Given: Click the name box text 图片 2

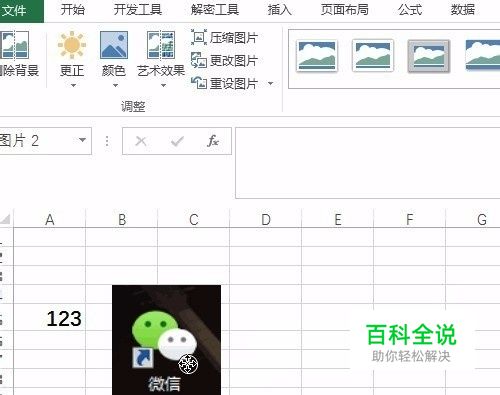Looking at the screenshot, I should 19,140.
